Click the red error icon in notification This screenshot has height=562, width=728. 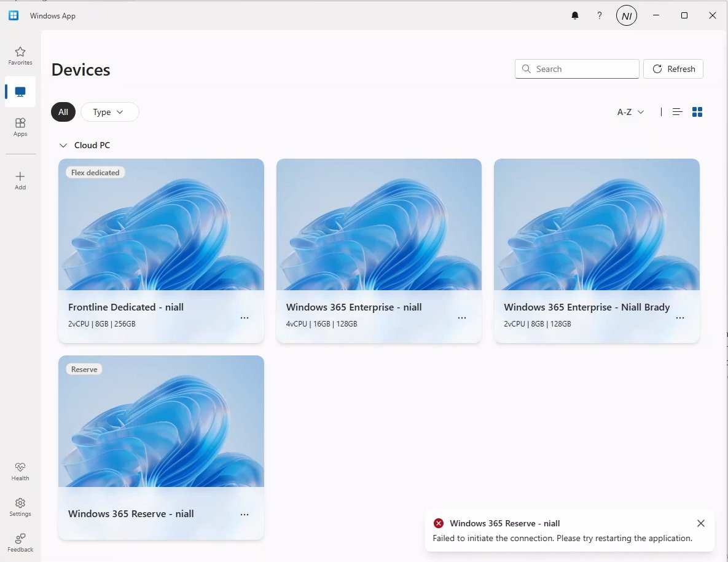tap(438, 523)
